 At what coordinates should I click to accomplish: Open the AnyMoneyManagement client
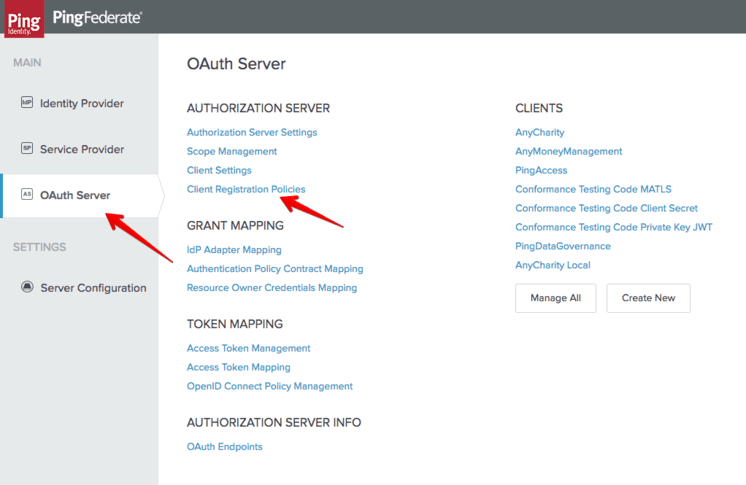click(569, 151)
